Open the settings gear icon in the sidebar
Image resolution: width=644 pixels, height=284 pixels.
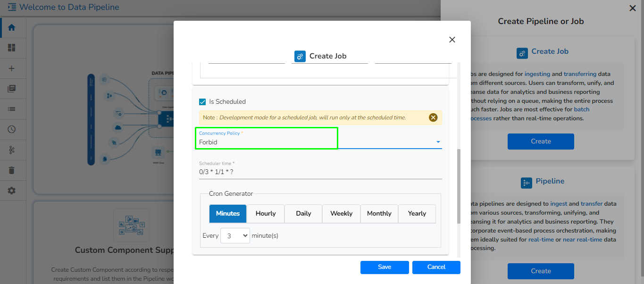[12, 191]
